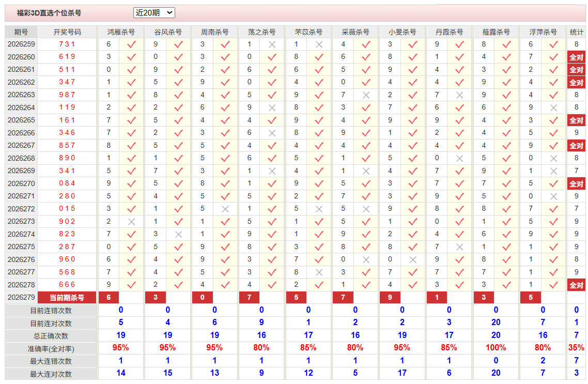Click the 浮萍杀号 column header
588x384 pixels.
pos(543,32)
